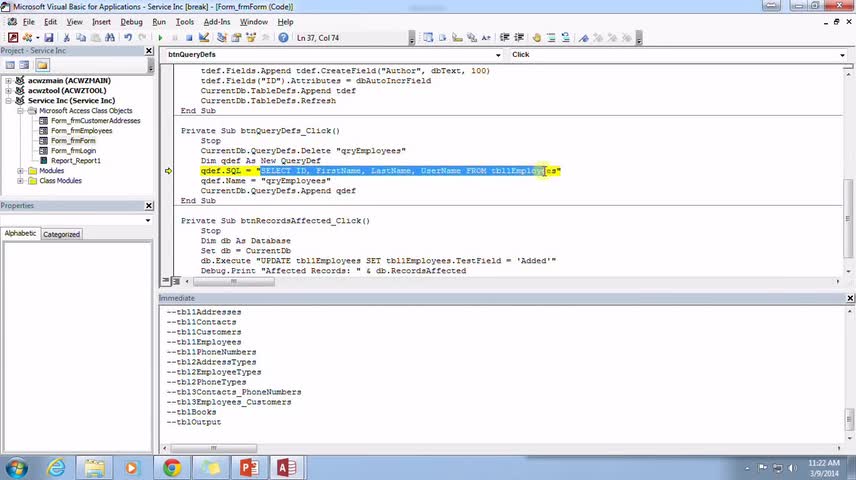Open Google Chrome from the taskbar
The width and height of the screenshot is (856, 480).
click(172, 468)
